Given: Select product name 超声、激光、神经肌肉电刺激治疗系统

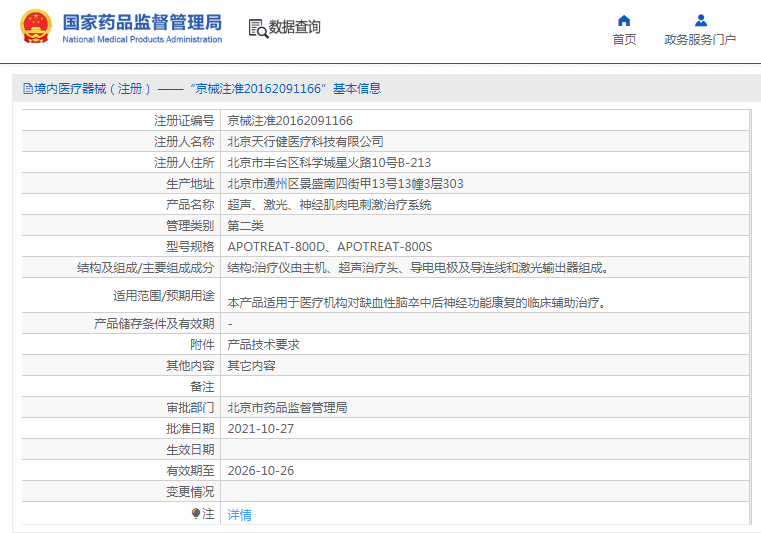Looking at the screenshot, I should point(329,204).
